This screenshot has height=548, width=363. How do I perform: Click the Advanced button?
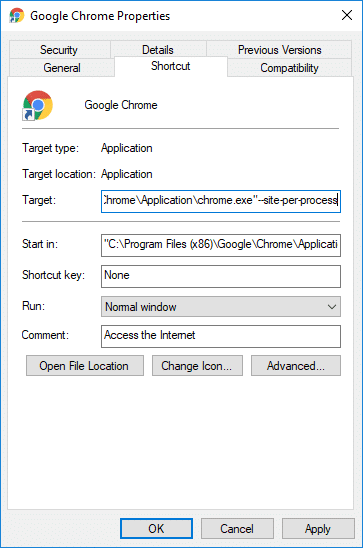(x=296, y=366)
